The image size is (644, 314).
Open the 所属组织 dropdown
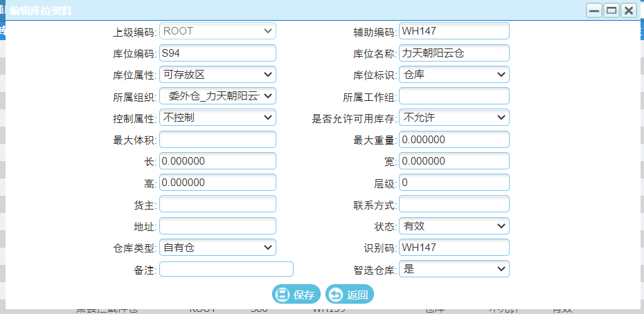[x=217, y=96]
